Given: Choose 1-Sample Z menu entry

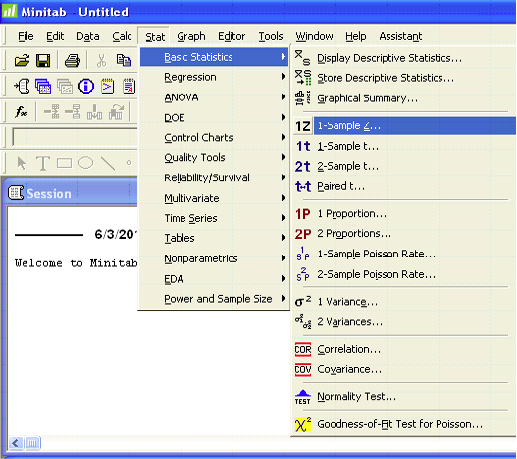Looking at the screenshot, I should tap(404, 126).
